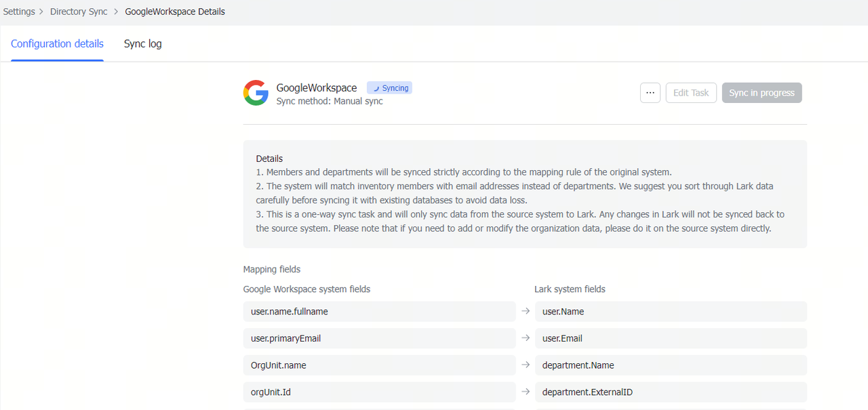Switch to the Sync log tab
Image resolution: width=868 pixels, height=410 pixels.
(142, 43)
